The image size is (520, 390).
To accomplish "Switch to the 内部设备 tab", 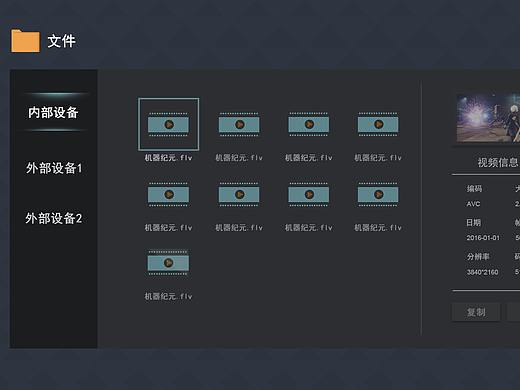I will coord(53,113).
